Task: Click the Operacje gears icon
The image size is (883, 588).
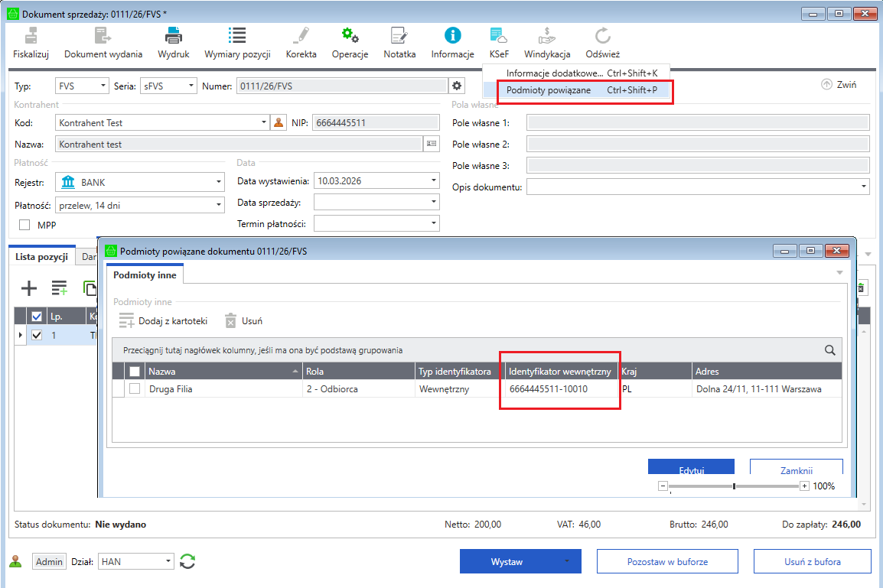Action: (350, 35)
